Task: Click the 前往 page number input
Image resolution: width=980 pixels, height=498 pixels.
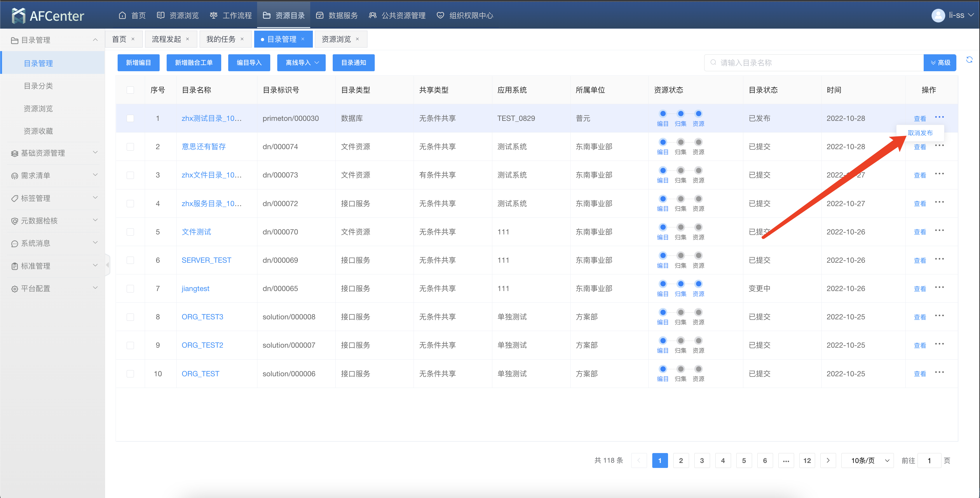Action: pos(929,460)
